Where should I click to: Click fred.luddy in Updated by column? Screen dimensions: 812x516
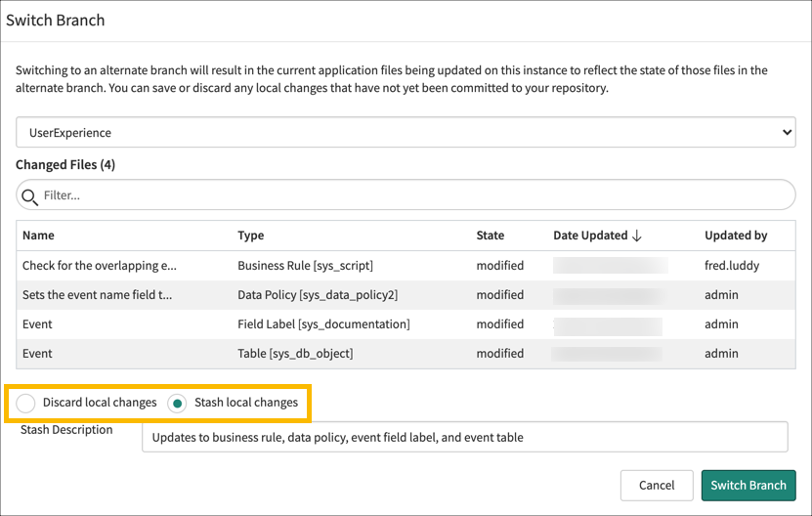pos(732,266)
